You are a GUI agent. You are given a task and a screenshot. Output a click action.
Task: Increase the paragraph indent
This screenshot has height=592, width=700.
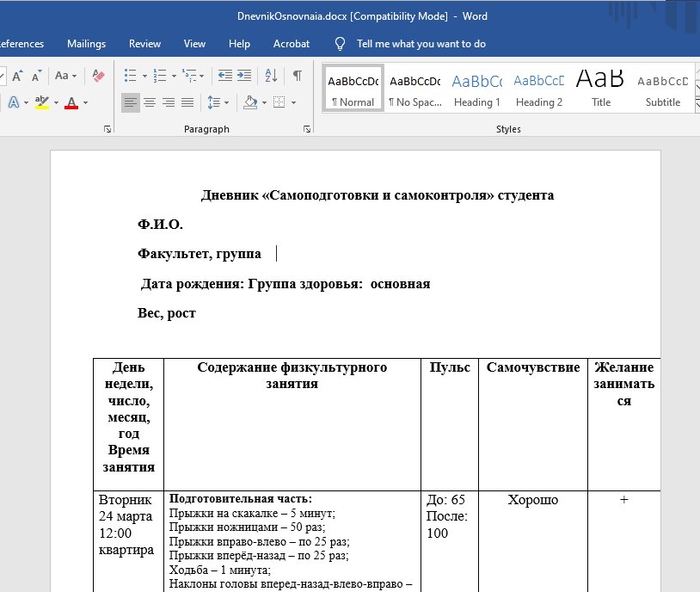tap(245, 75)
